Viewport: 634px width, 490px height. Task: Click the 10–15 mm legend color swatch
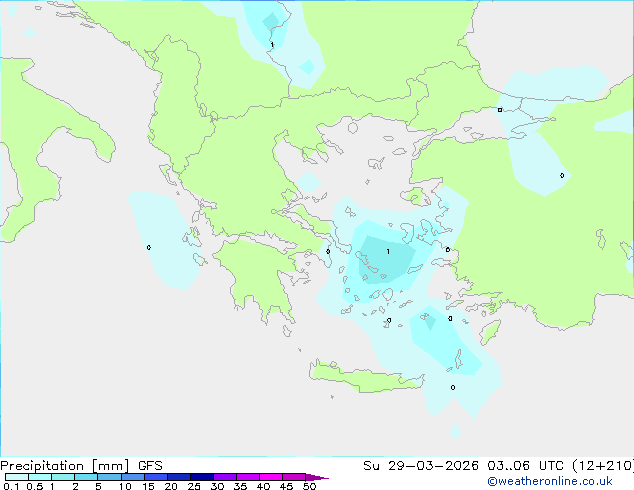point(133,477)
